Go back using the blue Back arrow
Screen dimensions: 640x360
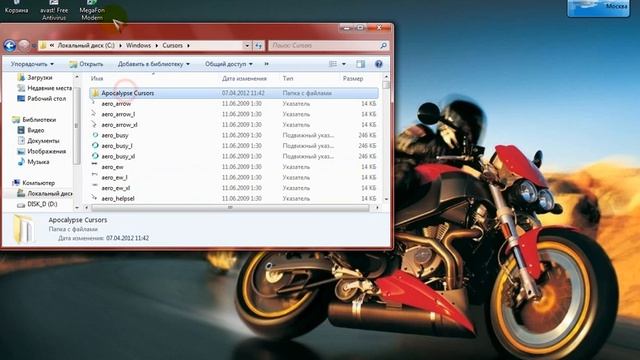pos(10,46)
